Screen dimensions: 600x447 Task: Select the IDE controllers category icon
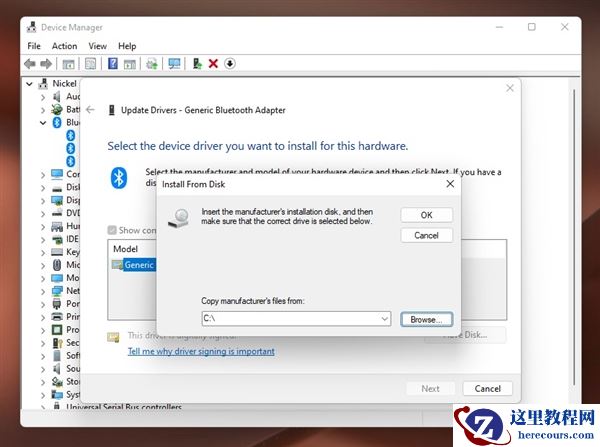57,239
